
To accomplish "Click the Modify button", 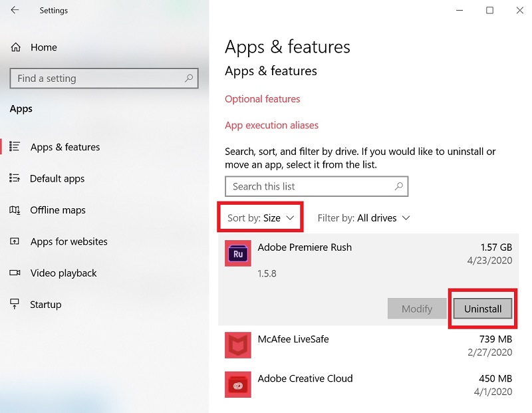I will click(417, 309).
